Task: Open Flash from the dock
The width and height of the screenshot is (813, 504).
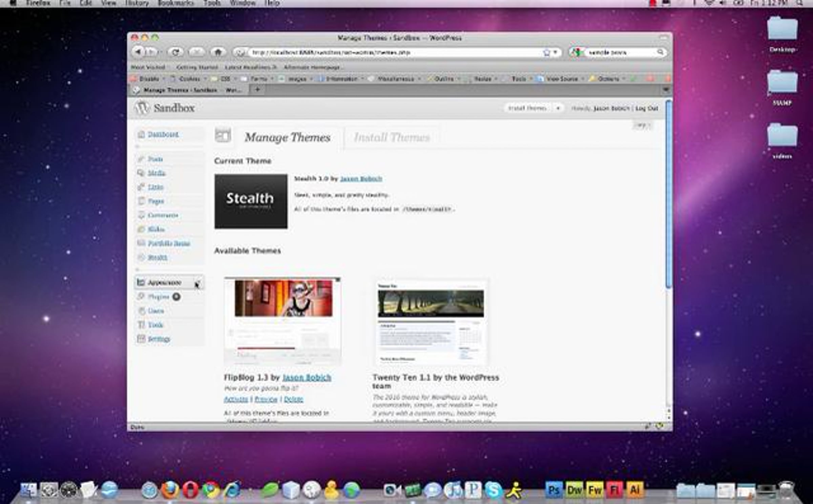Action: [614, 490]
